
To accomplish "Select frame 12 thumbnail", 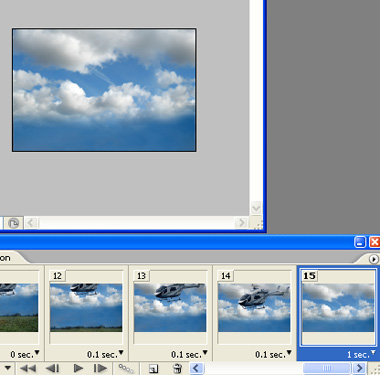I will (86, 307).
